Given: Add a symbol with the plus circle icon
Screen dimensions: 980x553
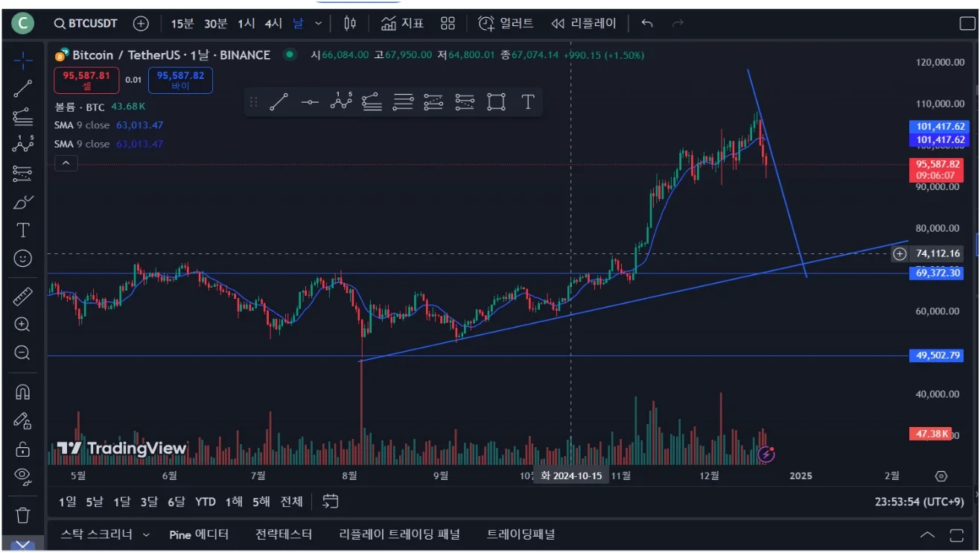Looking at the screenshot, I should (x=141, y=24).
